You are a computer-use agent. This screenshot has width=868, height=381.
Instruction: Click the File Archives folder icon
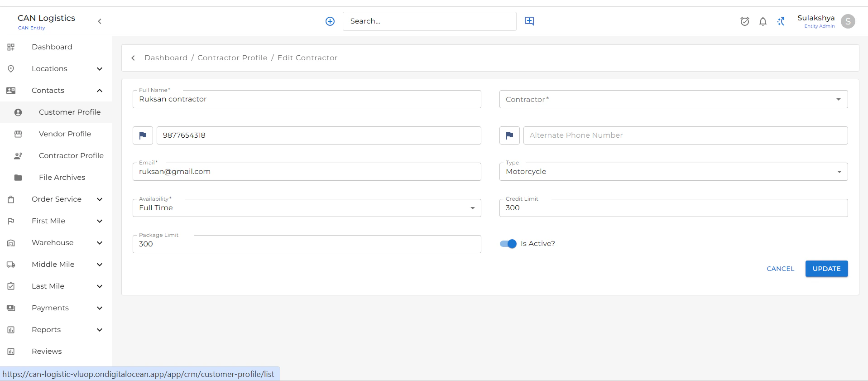[18, 178]
